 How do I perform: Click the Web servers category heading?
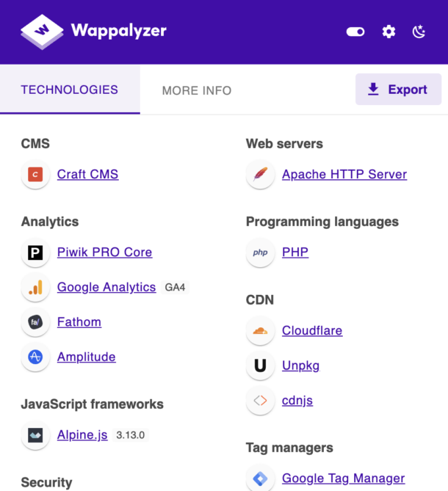coord(284,144)
